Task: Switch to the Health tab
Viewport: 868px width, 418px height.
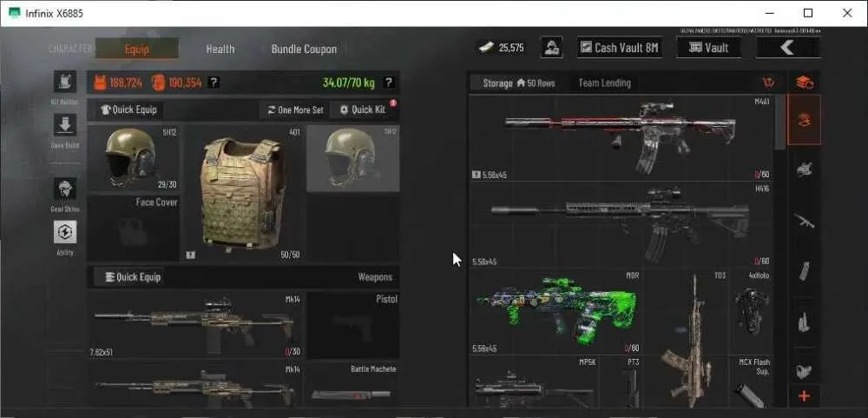Action: tap(220, 49)
